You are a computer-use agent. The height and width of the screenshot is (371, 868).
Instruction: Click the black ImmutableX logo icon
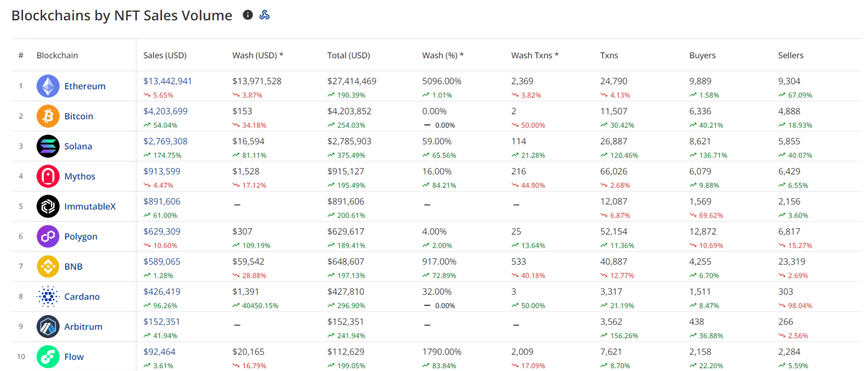(x=48, y=206)
